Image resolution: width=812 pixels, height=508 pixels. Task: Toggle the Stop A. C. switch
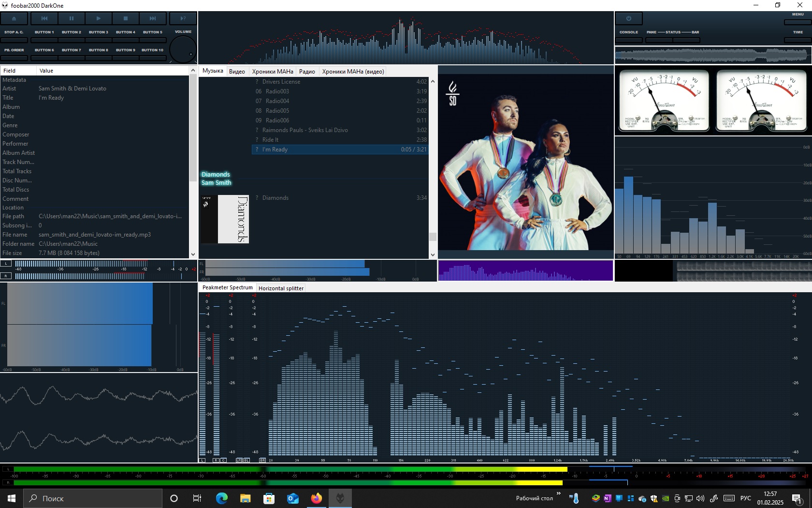coord(14,40)
